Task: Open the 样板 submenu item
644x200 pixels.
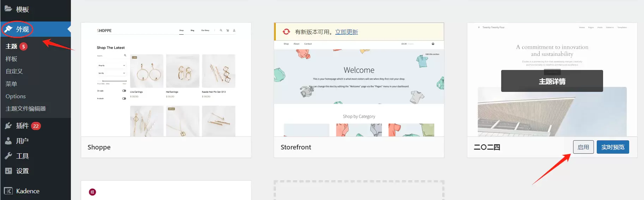Action: pos(11,59)
